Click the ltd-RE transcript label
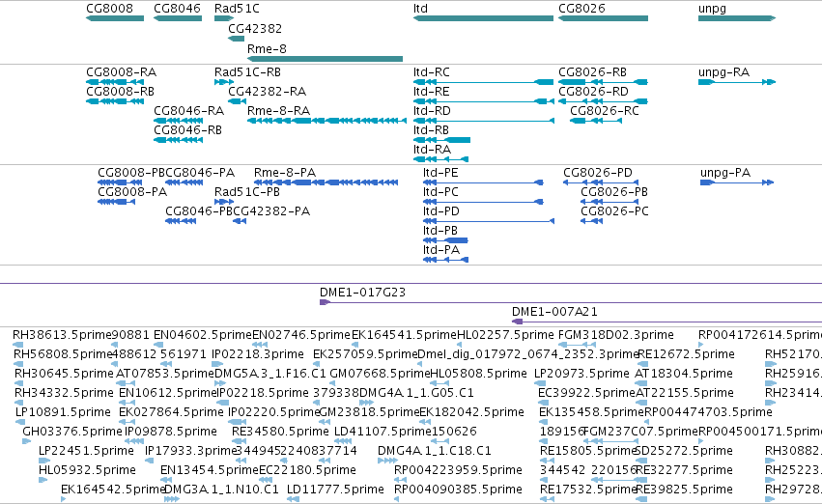Image resolution: width=822 pixels, height=504 pixels. coord(431,91)
